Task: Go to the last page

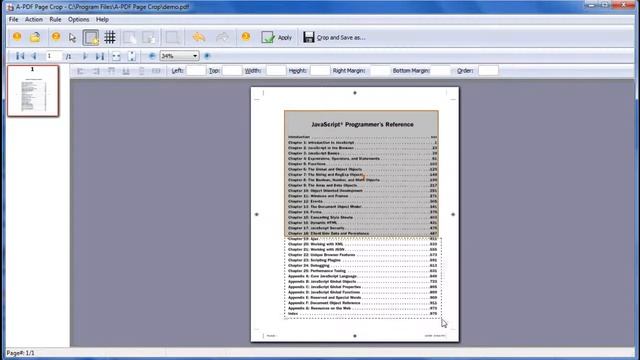Action: coord(100,56)
